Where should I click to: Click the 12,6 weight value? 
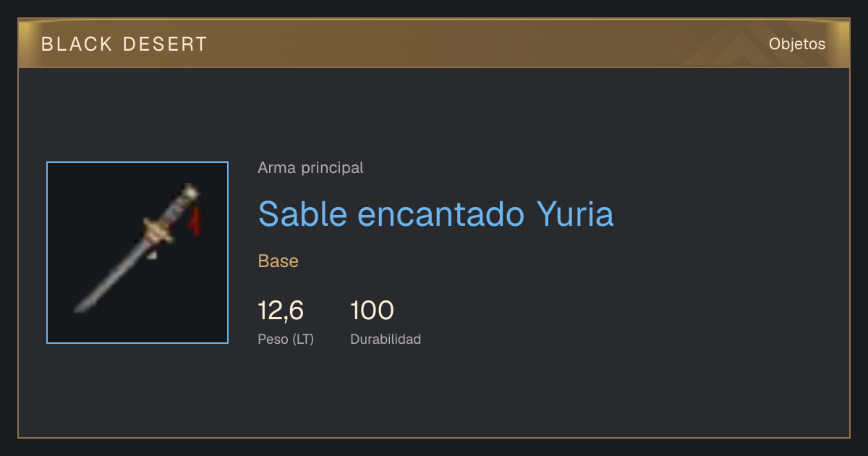click(281, 311)
